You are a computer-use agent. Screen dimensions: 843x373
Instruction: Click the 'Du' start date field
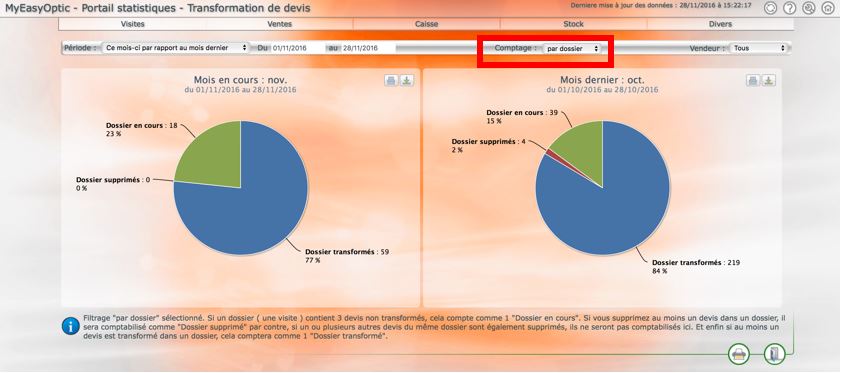(x=297, y=48)
